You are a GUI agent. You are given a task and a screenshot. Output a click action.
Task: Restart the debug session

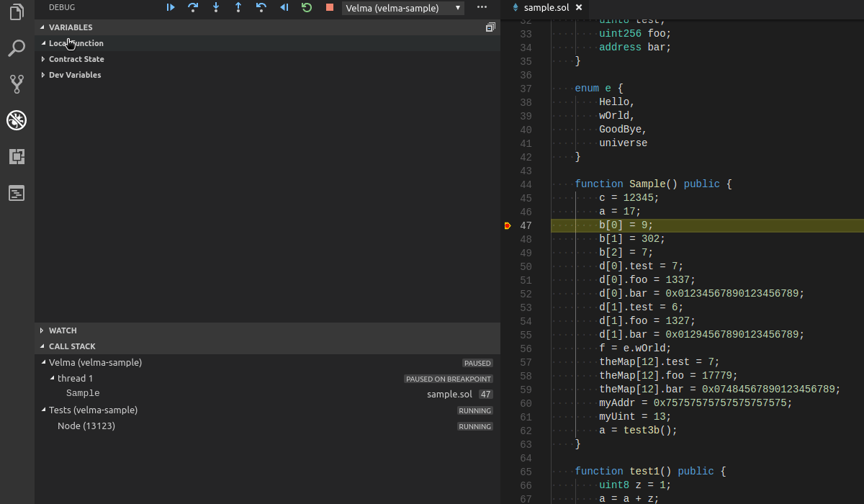[307, 7]
